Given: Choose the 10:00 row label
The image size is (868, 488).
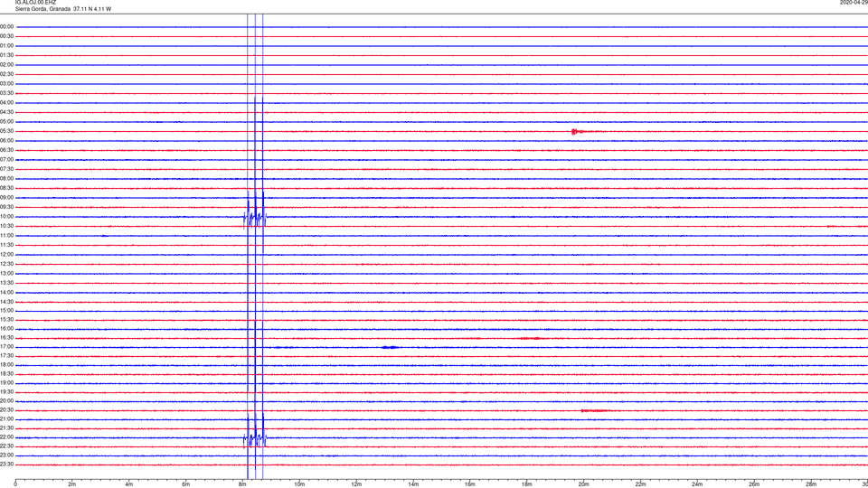Looking at the screenshot, I should click(x=6, y=216).
